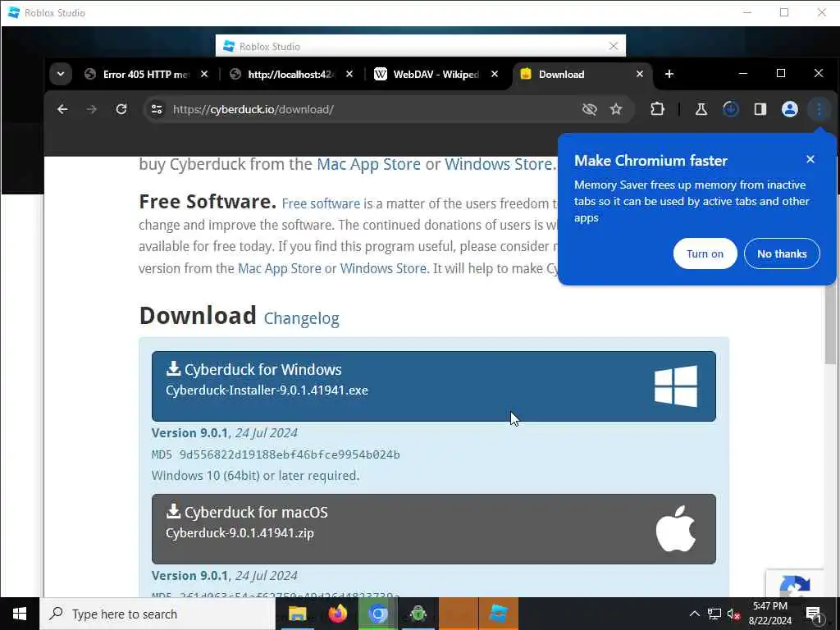Show hidden system tray icons
Viewport: 840px width, 630px height.
point(694,614)
